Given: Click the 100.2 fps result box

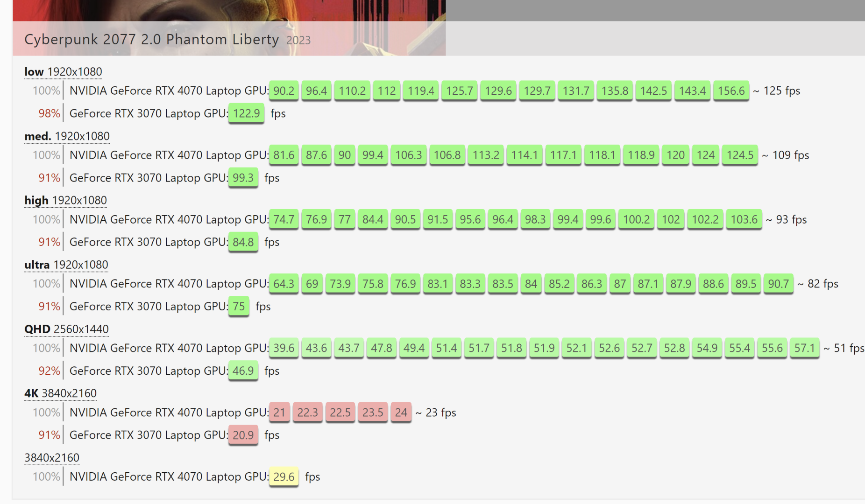Looking at the screenshot, I should point(636,219).
